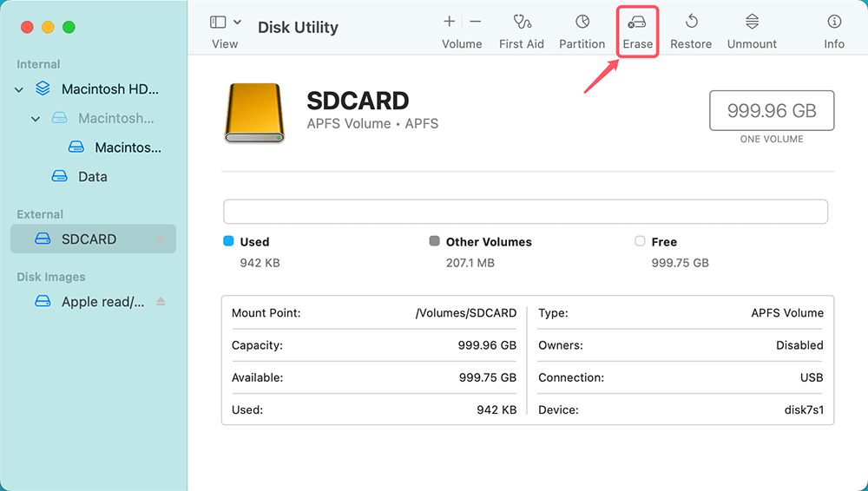This screenshot has height=491, width=868.
Task: Select the Data volume in sidebar
Action: (92, 176)
